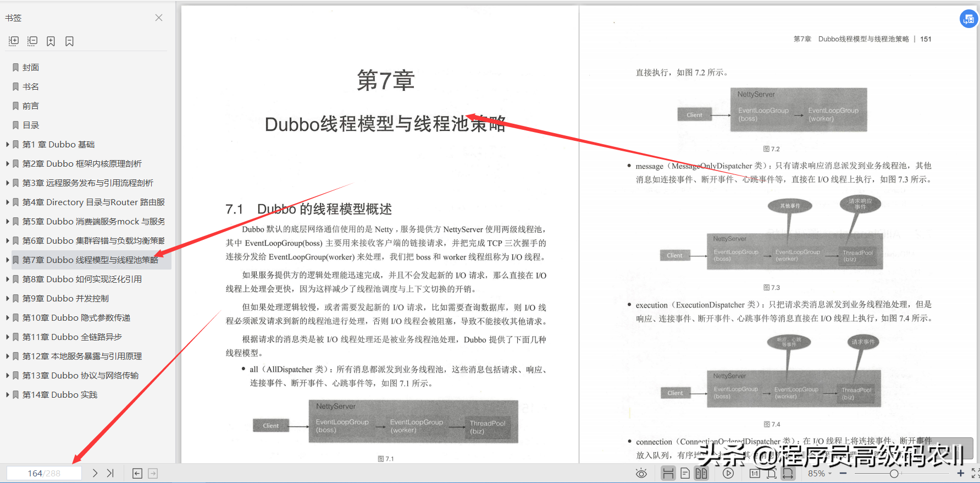Click the page number field showing 164/288
This screenshot has height=483, width=980.
pyautogui.click(x=44, y=473)
